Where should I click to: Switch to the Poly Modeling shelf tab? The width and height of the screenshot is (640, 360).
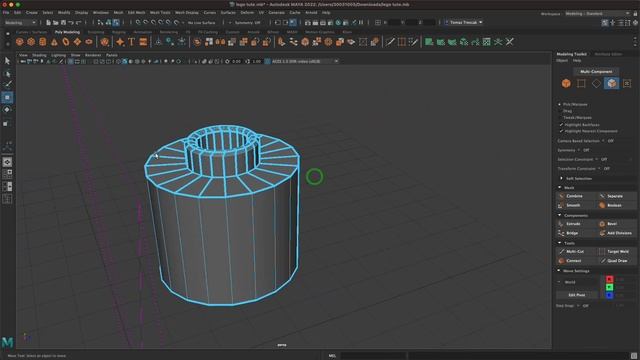67,32
